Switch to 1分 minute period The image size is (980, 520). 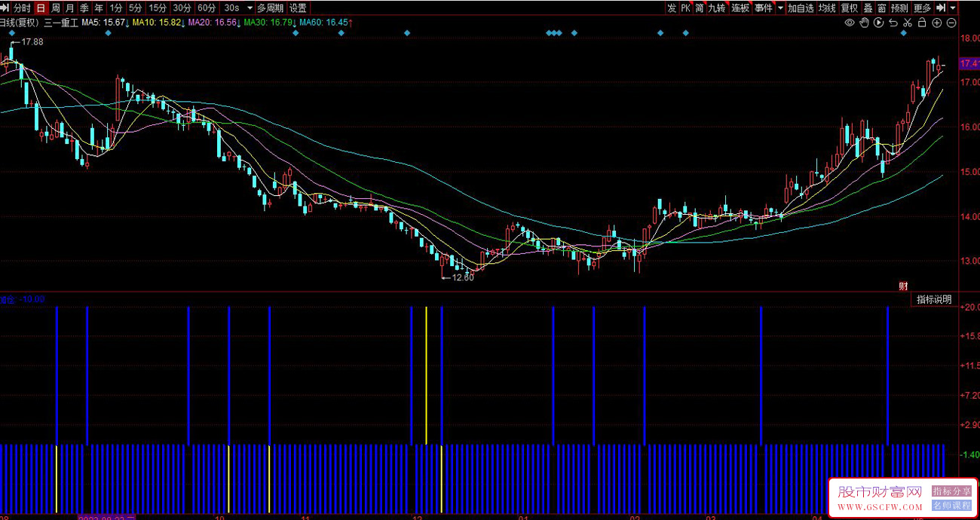pyautogui.click(x=115, y=8)
